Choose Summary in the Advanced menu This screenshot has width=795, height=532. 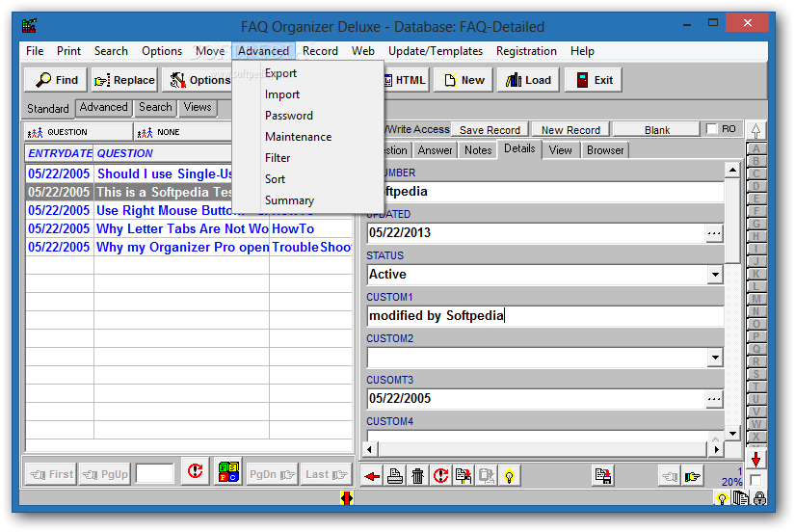(289, 200)
